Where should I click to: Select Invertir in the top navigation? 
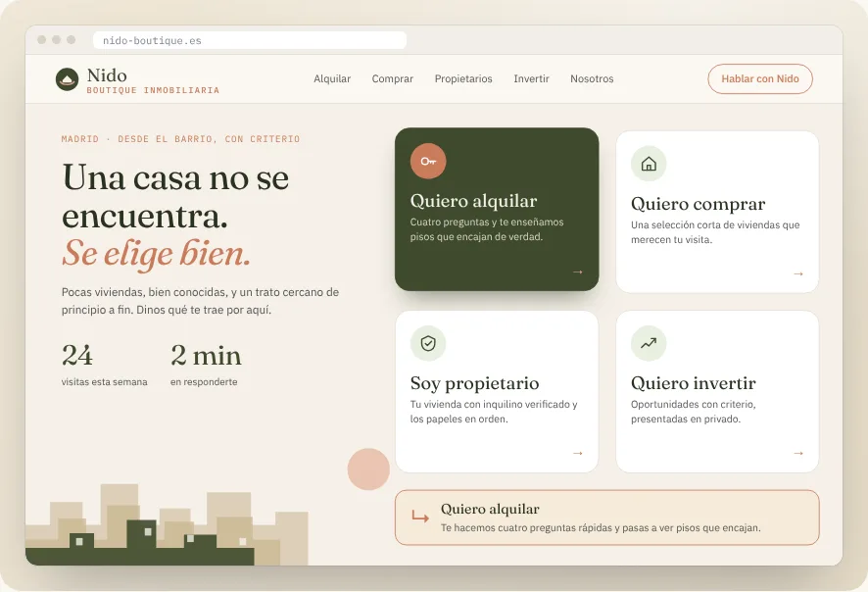pyautogui.click(x=531, y=78)
